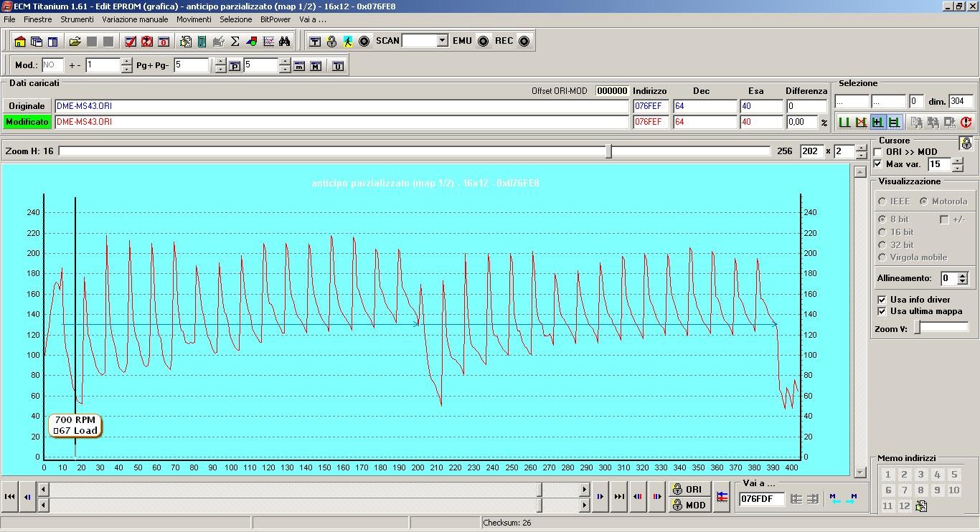Click the Originale button

[27, 106]
